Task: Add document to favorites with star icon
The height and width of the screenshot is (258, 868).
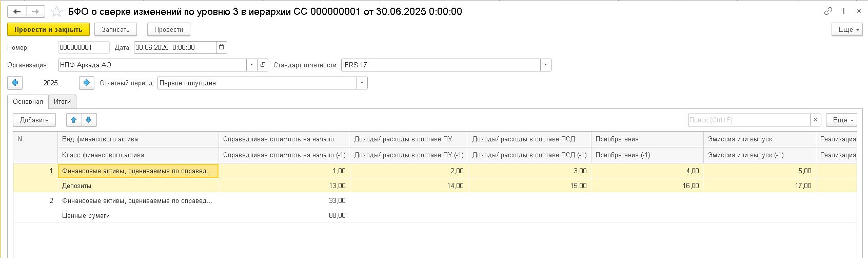Action: tap(56, 11)
